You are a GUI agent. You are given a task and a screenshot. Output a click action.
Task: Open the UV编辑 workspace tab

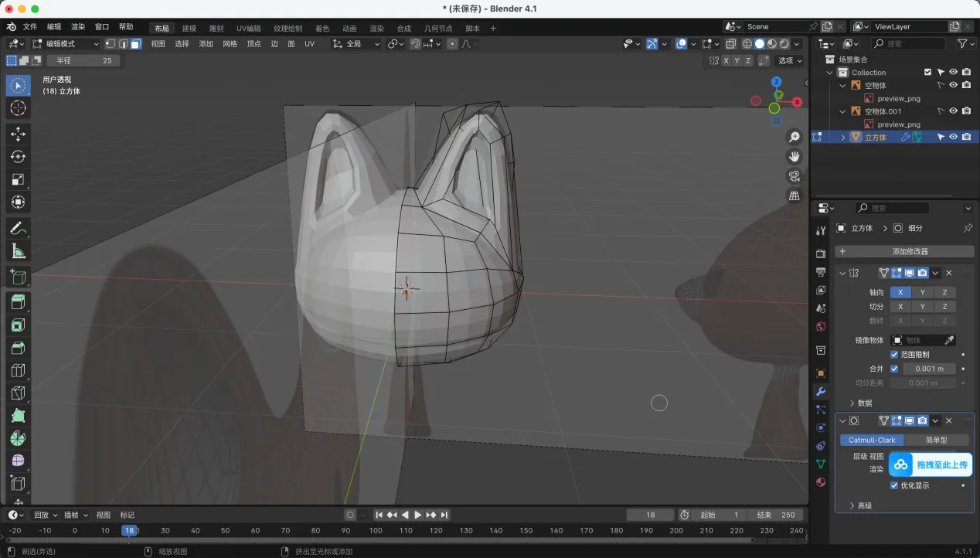click(248, 29)
